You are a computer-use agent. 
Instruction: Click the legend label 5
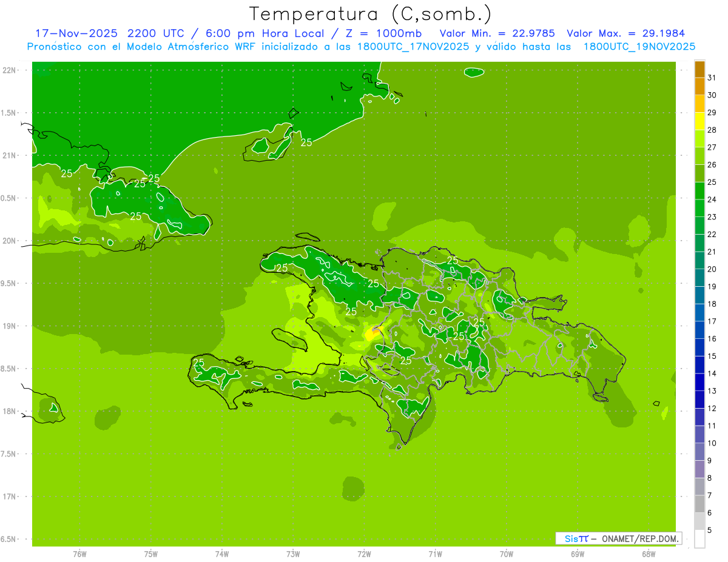click(710, 530)
